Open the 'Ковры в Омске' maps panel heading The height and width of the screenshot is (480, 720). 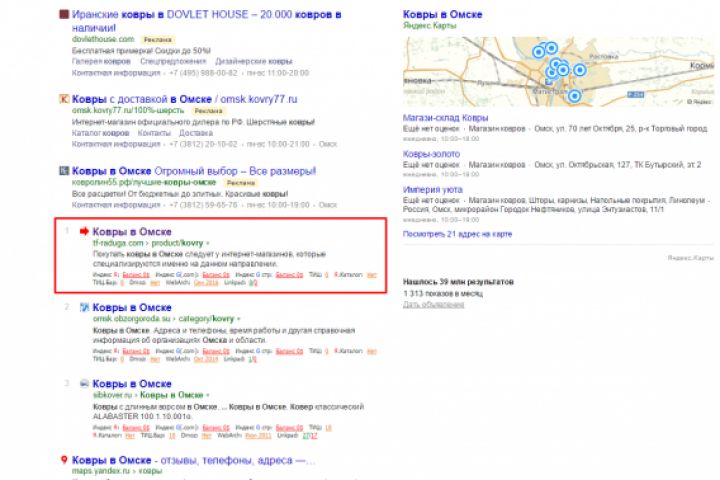[x=443, y=14]
